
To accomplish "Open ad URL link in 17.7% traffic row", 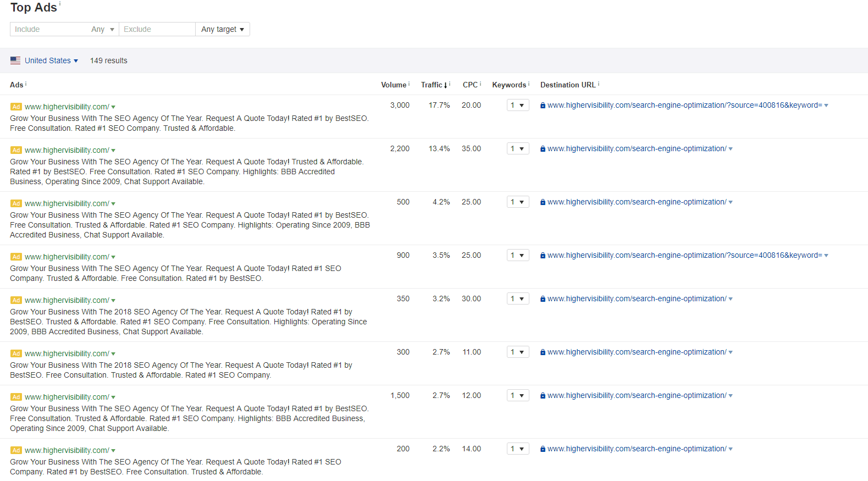I will tap(67, 107).
